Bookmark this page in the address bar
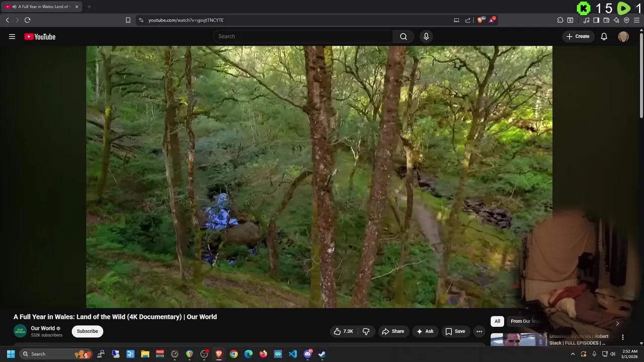This screenshot has width=644, height=362. coord(128,20)
